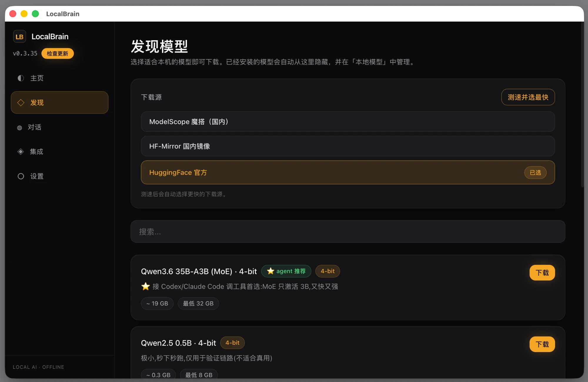Click the ring icon beside 设置

point(21,176)
